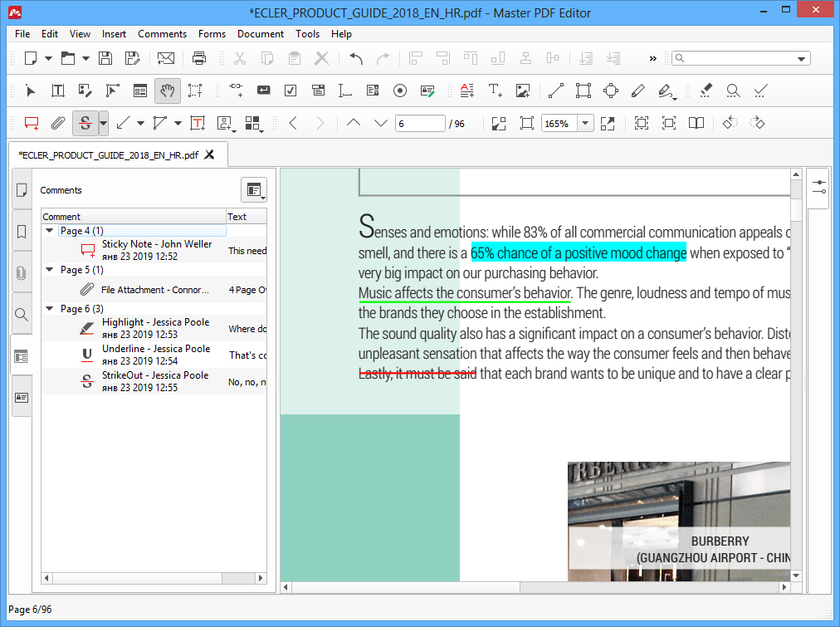
Task: Select Sticky Note by John Weller
Action: (154, 250)
